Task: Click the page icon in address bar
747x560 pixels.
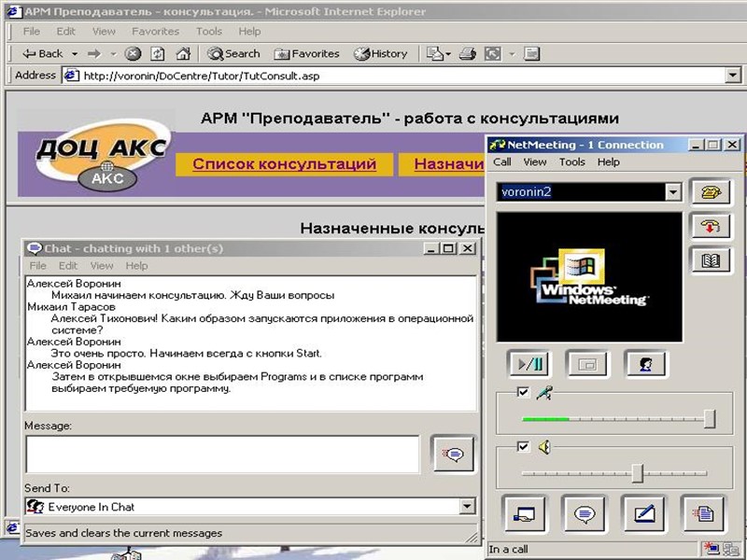Action: coord(72,76)
